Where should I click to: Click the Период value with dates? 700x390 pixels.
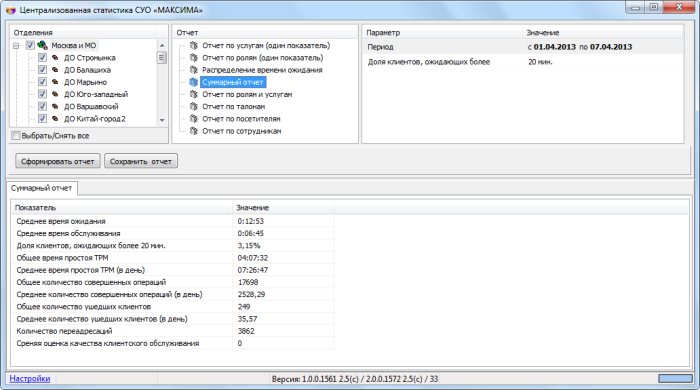(580, 47)
